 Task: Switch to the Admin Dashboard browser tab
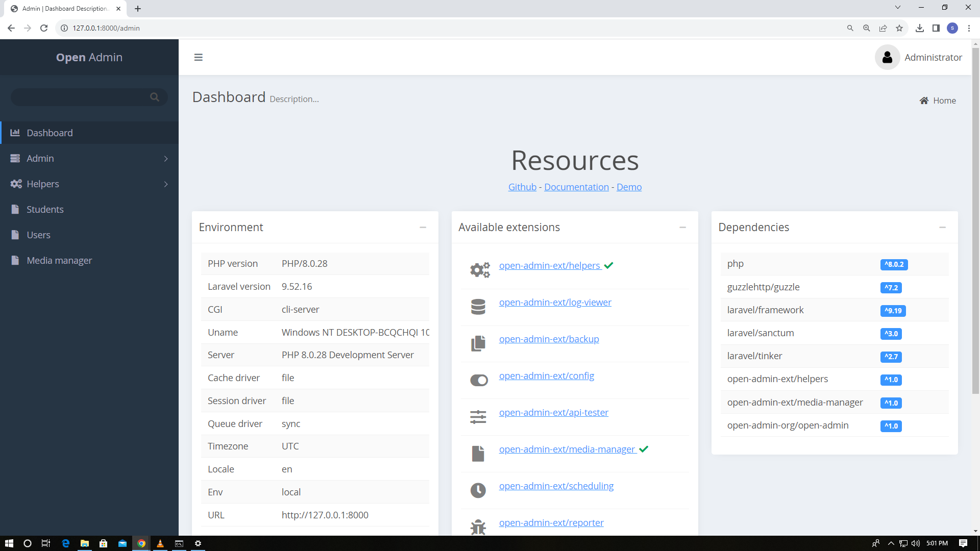pos(64,8)
